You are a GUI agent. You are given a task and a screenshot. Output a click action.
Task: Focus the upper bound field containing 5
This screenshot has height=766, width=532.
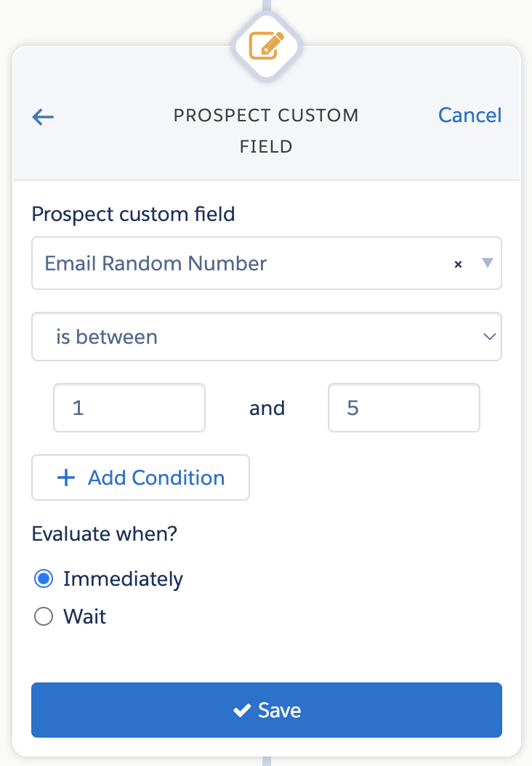point(404,408)
